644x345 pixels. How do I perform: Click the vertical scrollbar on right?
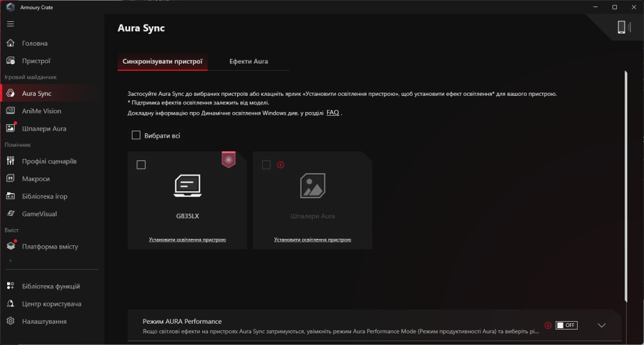pyautogui.click(x=626, y=187)
